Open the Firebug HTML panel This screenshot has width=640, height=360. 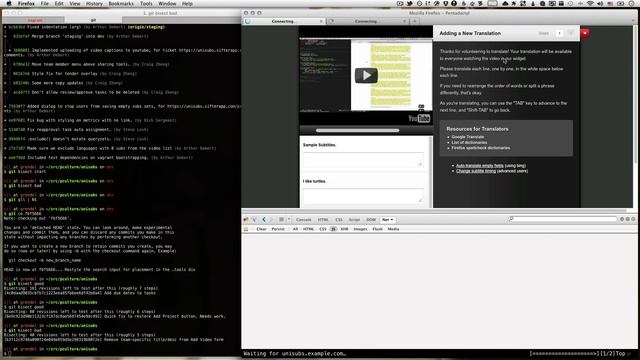click(323, 220)
